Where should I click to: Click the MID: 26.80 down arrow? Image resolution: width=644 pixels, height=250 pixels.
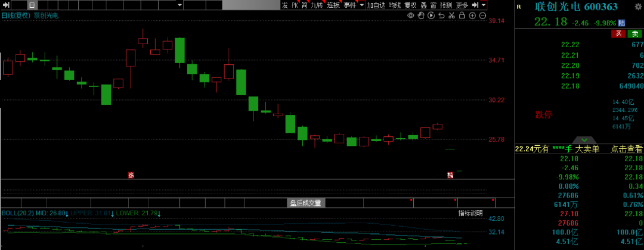point(66,214)
